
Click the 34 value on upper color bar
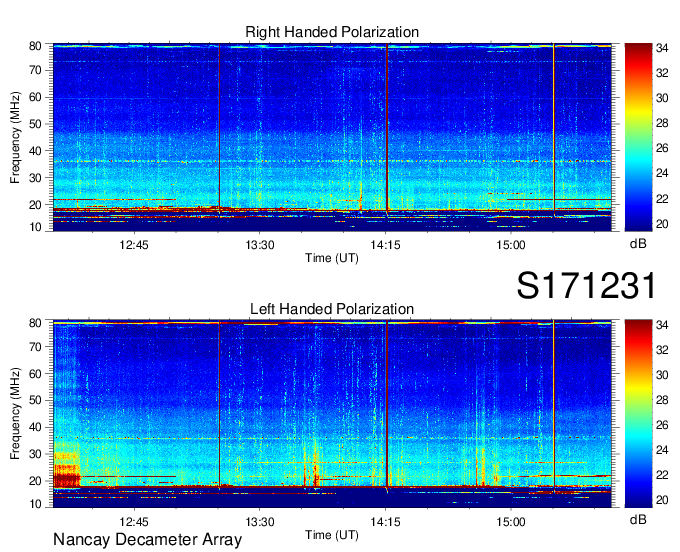pos(662,48)
